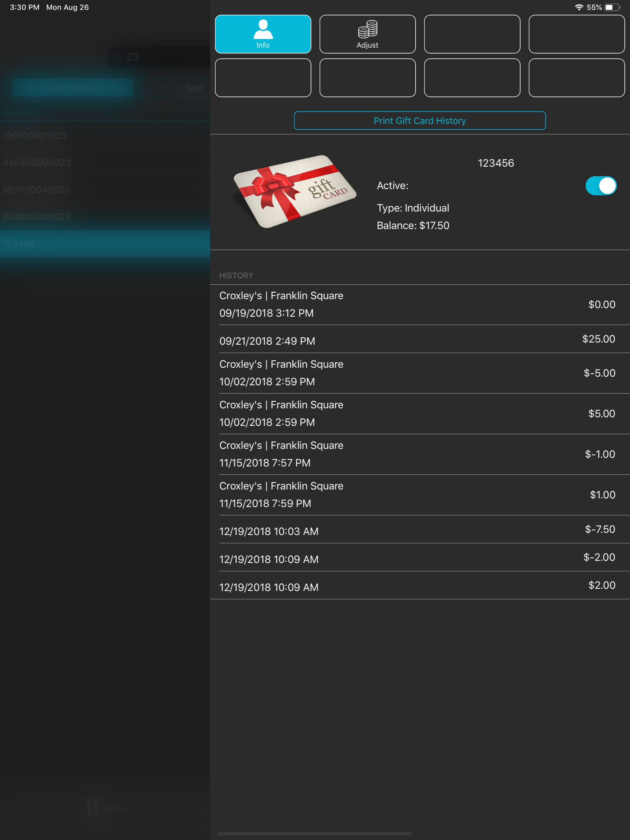630x840 pixels.
Task: Click the battery status icon
Action: 612,7
